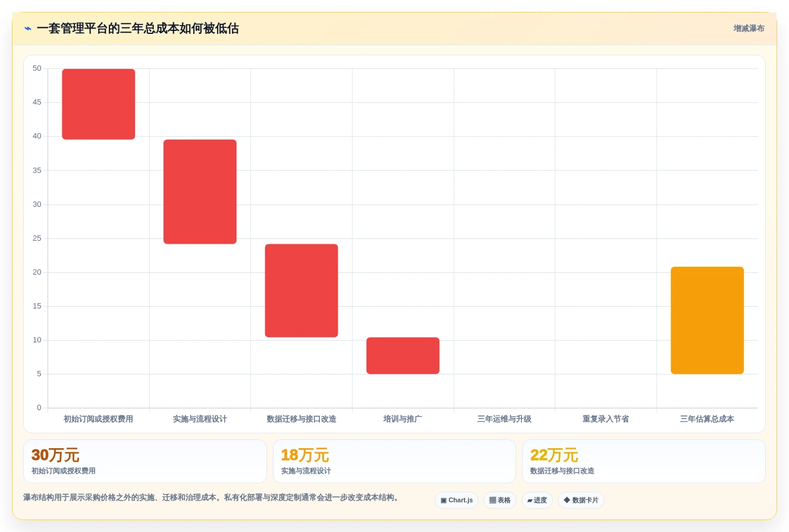Click the red 实施与流程设计 waterfall bar
Screen dimensions: 789x532
[x=200, y=191]
